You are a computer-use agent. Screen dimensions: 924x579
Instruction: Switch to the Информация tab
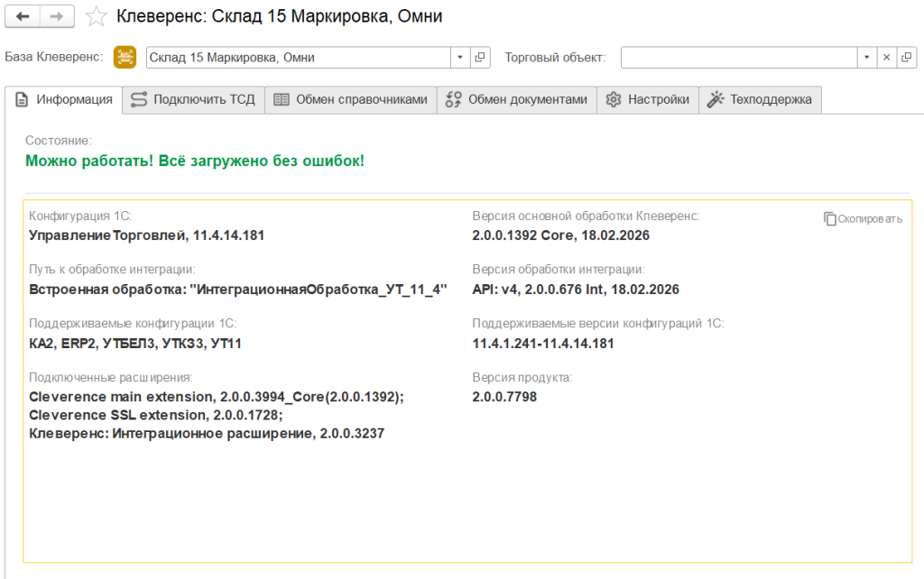64,99
